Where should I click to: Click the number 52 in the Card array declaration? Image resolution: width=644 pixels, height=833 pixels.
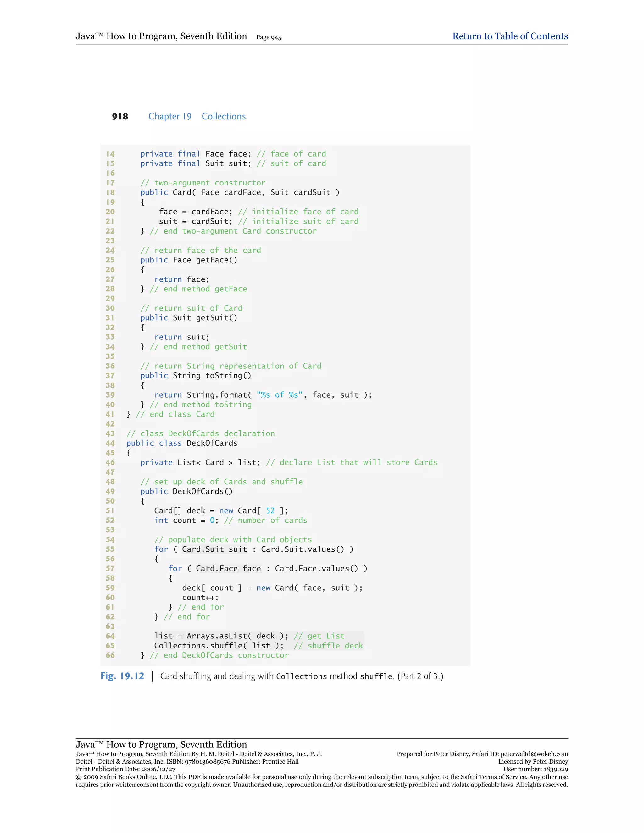[270, 511]
